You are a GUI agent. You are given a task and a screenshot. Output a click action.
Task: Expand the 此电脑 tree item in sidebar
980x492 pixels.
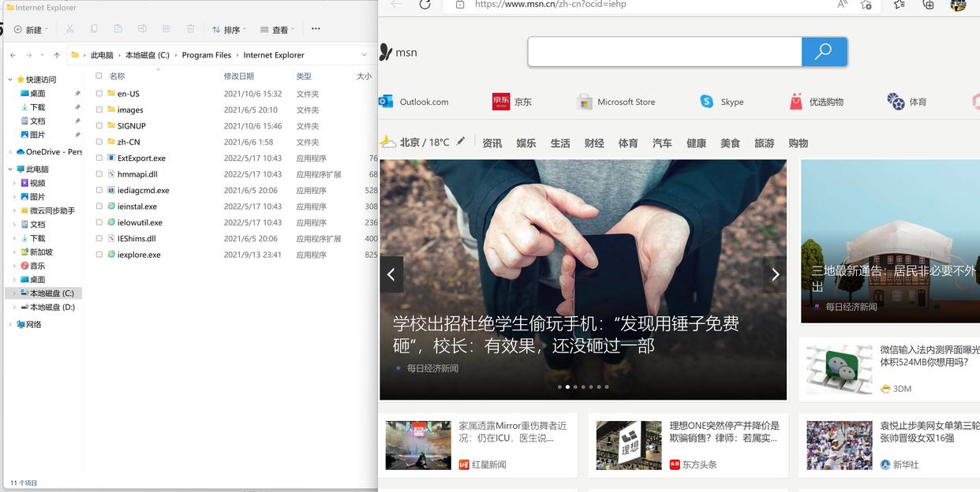click(9, 168)
